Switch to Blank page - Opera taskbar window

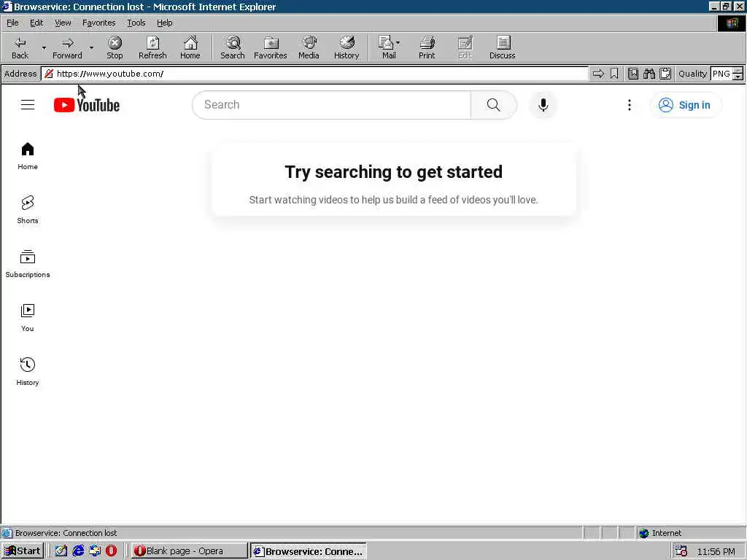(189, 551)
